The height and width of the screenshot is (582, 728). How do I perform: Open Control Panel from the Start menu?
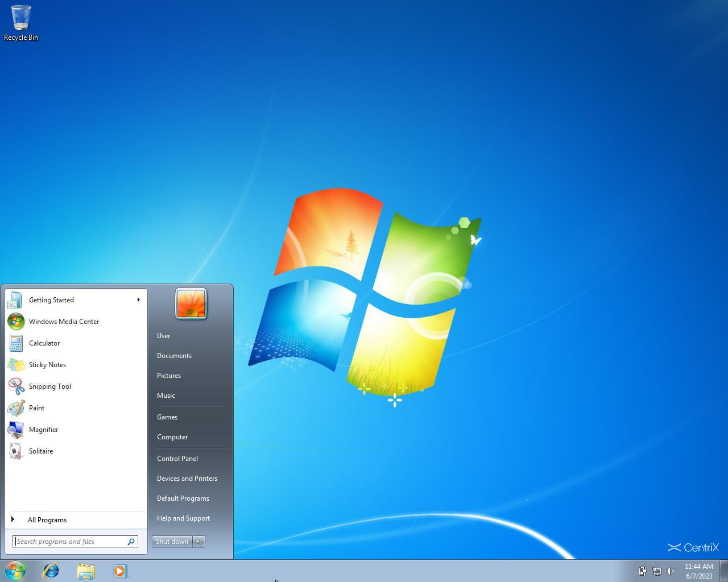click(177, 458)
